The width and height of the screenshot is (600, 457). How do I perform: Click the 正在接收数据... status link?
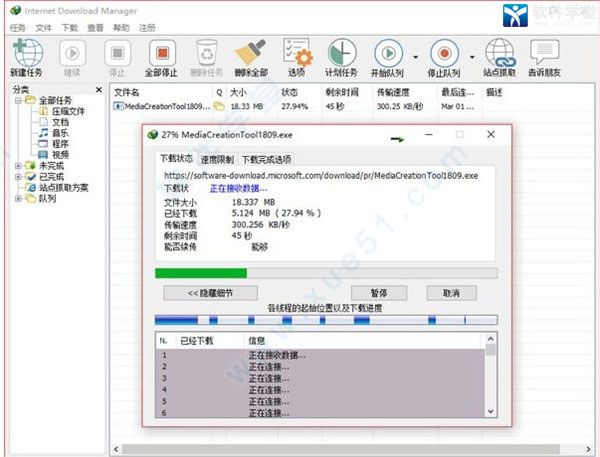tap(238, 188)
